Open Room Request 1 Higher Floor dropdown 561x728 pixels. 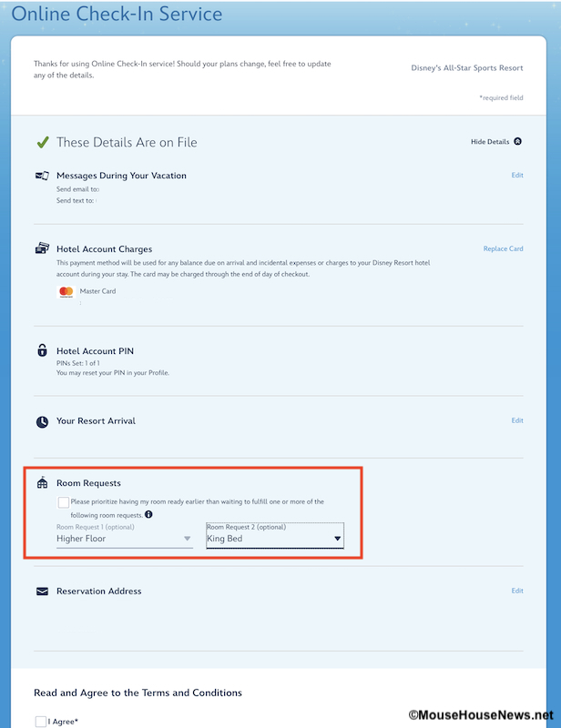click(124, 539)
